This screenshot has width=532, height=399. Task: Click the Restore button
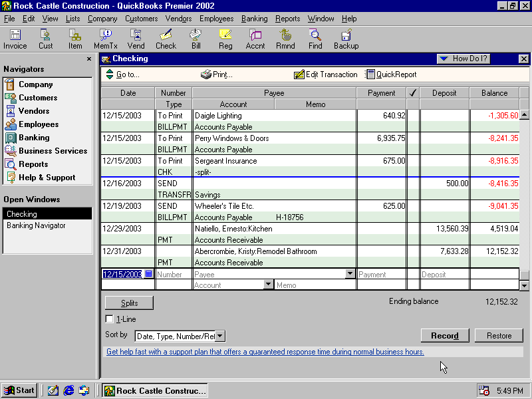click(499, 336)
